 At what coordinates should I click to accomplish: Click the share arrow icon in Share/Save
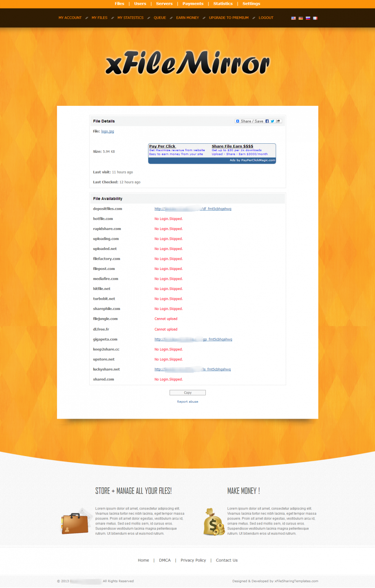278,121
